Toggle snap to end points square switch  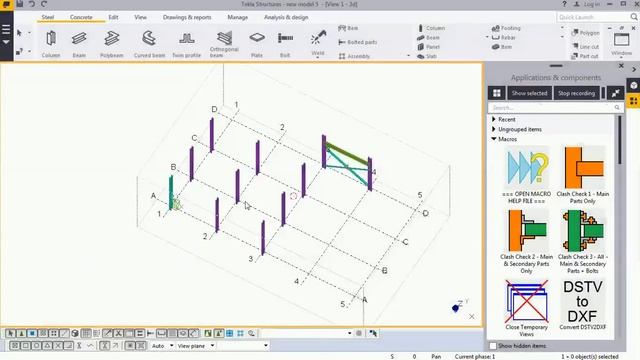pyautogui.click(x=25, y=346)
